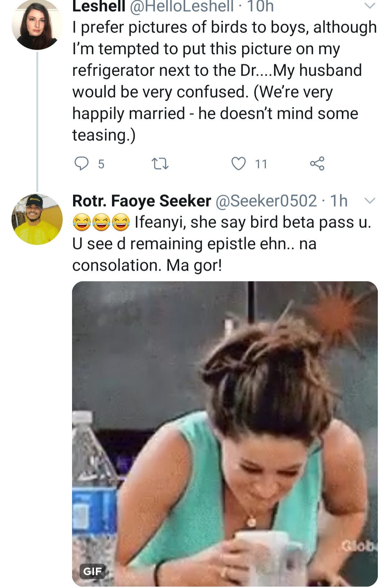Viewport: 389px width, 588px height.
Task: Share Leshell's tweet via the share icon
Action: coord(317,164)
